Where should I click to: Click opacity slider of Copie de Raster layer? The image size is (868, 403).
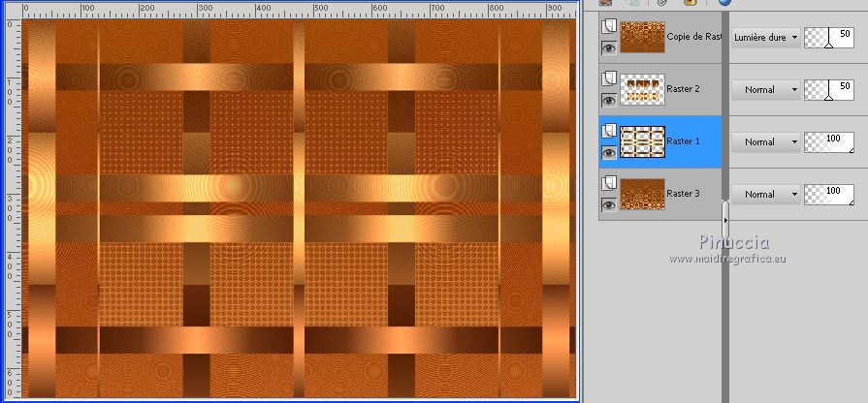click(x=828, y=38)
